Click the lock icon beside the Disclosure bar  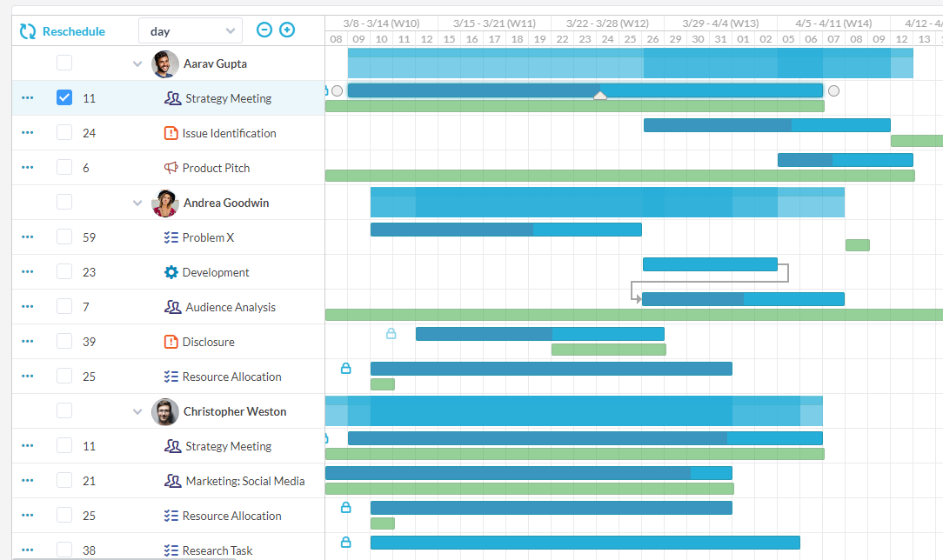(x=391, y=333)
